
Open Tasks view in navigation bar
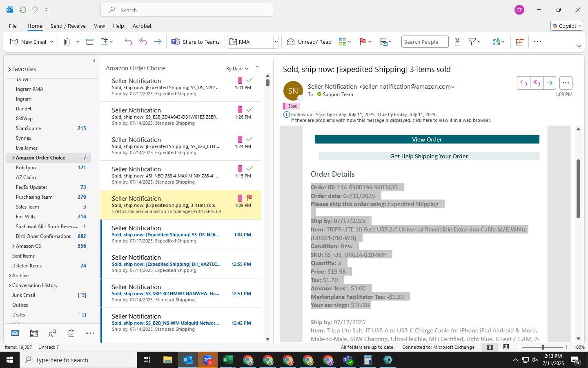click(71, 333)
